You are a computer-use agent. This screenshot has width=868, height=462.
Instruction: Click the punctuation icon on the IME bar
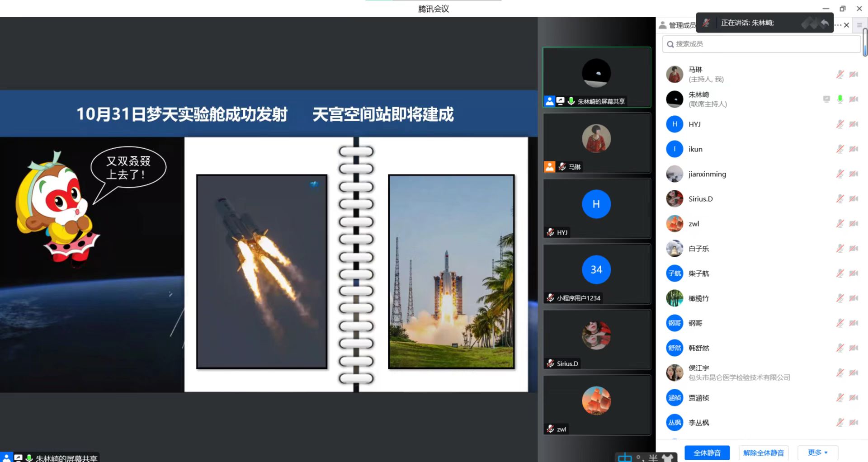[x=639, y=458]
